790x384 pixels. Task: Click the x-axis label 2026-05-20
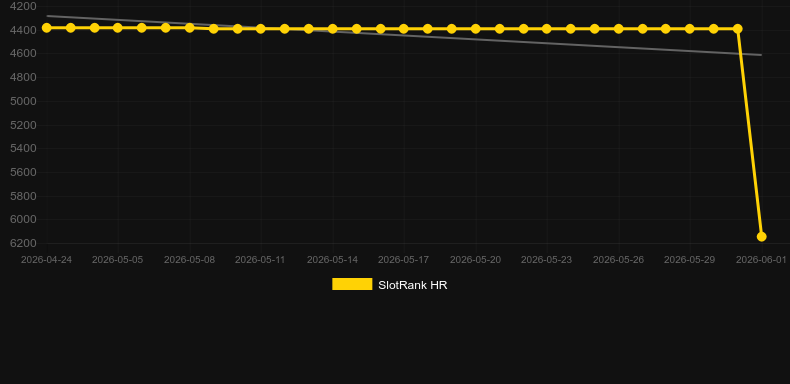click(x=475, y=260)
